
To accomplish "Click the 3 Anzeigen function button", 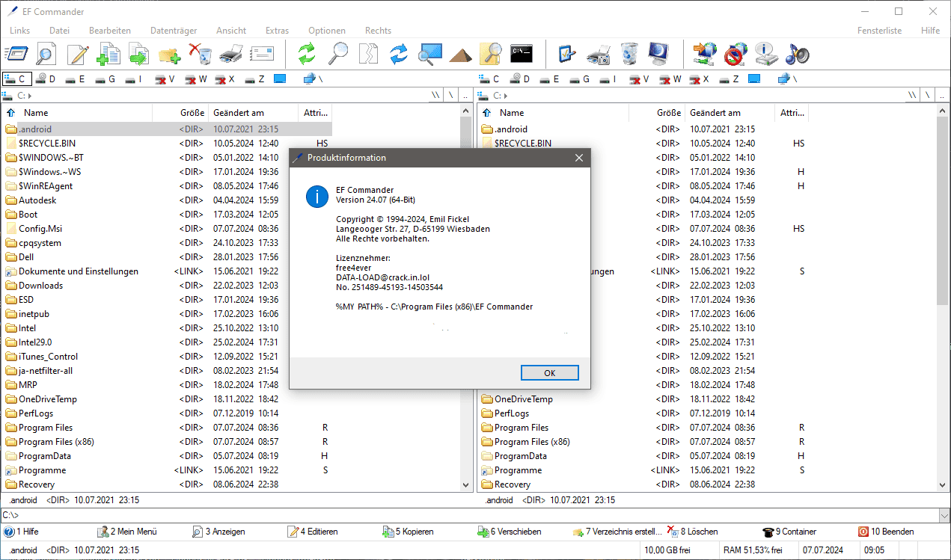I will [x=219, y=532].
